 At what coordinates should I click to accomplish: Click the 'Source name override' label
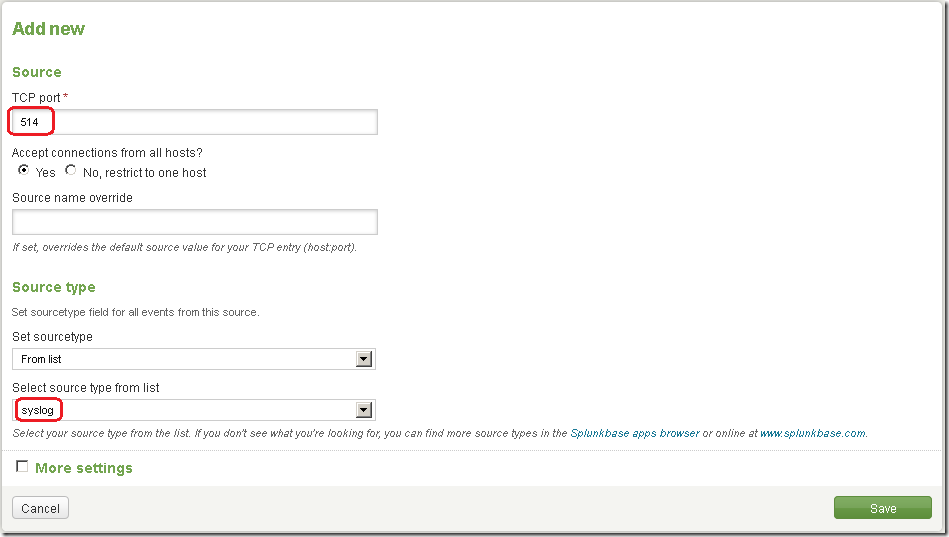coord(72,198)
